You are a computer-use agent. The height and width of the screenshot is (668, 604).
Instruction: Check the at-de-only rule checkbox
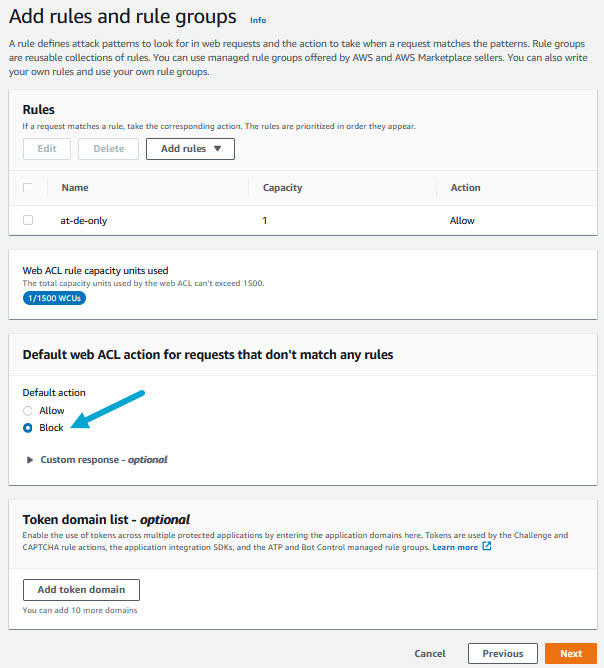pyautogui.click(x=28, y=220)
